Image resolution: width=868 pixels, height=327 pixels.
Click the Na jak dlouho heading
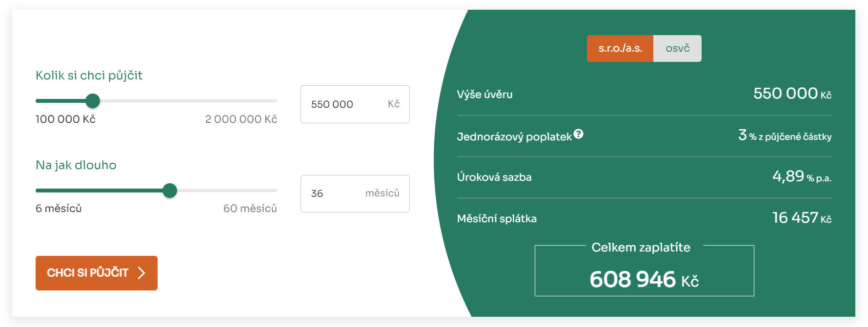76,165
